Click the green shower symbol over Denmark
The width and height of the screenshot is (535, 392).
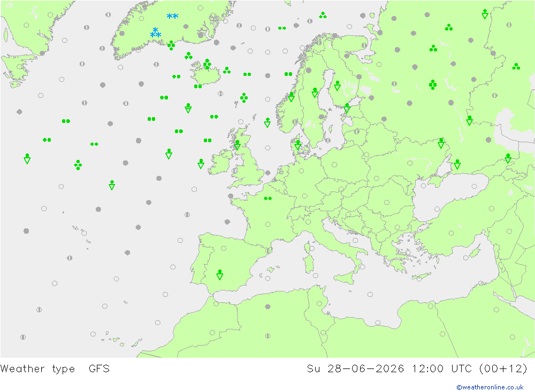[x=298, y=145]
